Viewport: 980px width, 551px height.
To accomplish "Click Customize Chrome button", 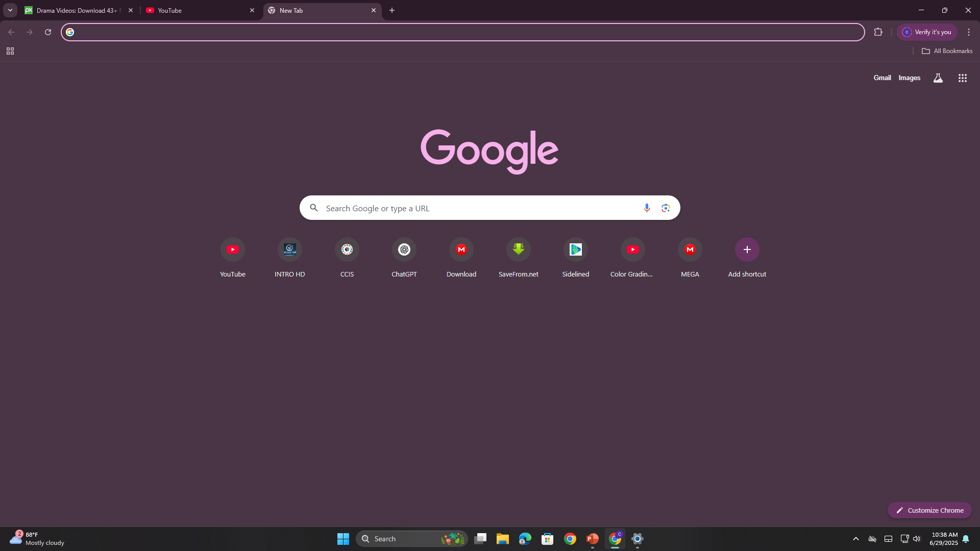I will pos(929,510).
